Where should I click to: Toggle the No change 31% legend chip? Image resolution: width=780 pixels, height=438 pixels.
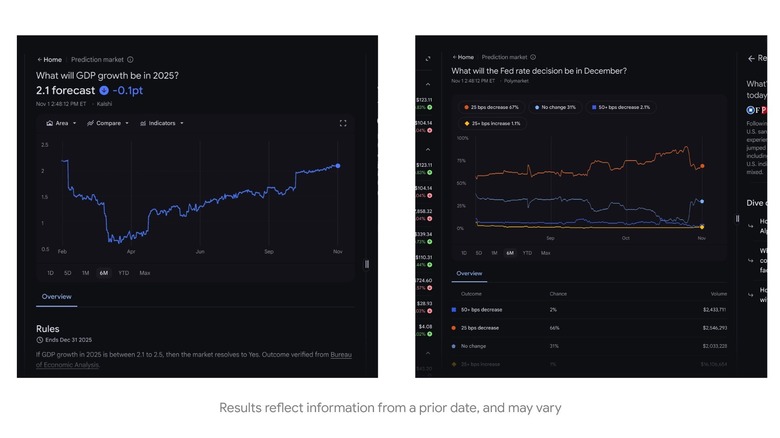click(x=556, y=107)
